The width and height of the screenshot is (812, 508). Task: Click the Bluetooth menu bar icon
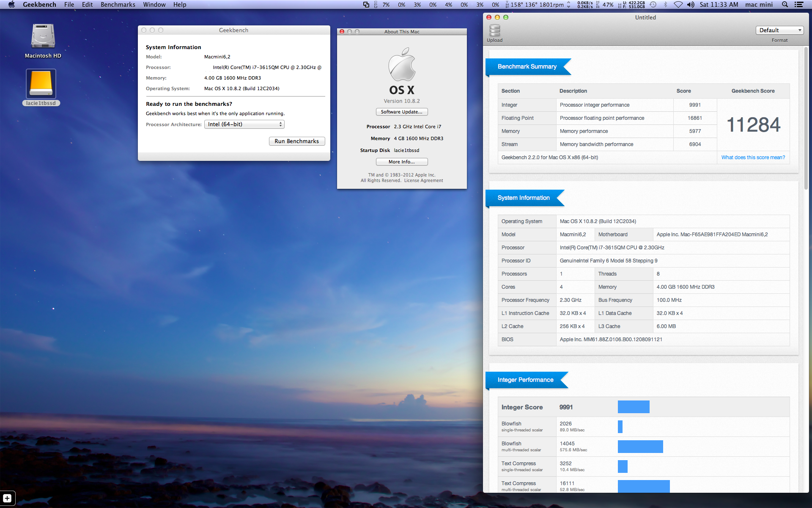pos(665,5)
